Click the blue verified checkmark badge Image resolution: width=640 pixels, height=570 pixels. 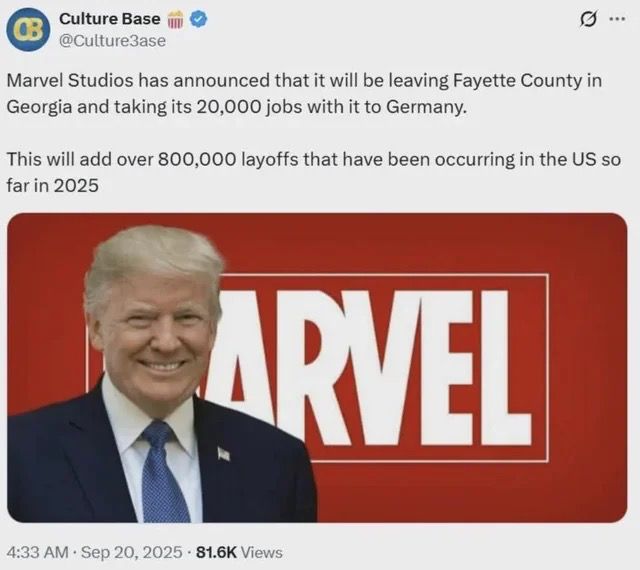pos(200,19)
